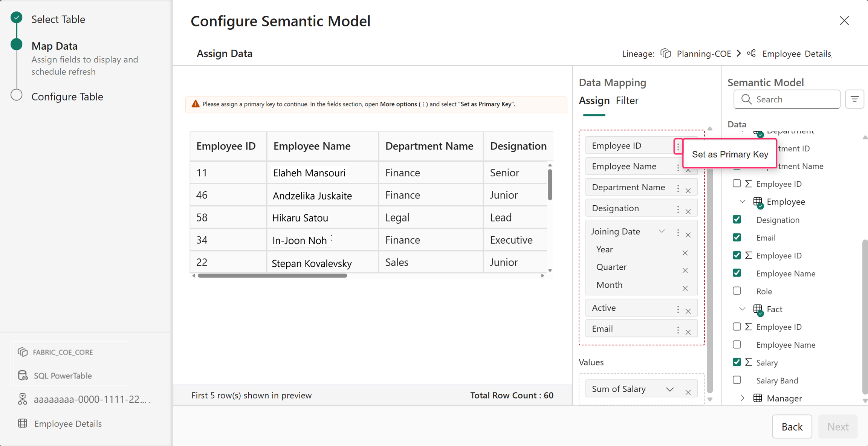Switch to the Filter tab
The height and width of the screenshot is (446, 868).
point(627,101)
